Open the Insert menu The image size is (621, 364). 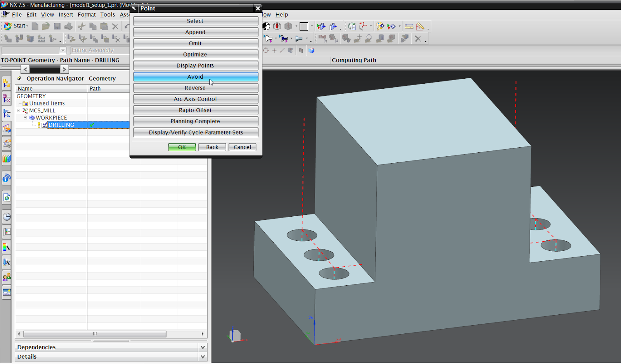[66, 15]
